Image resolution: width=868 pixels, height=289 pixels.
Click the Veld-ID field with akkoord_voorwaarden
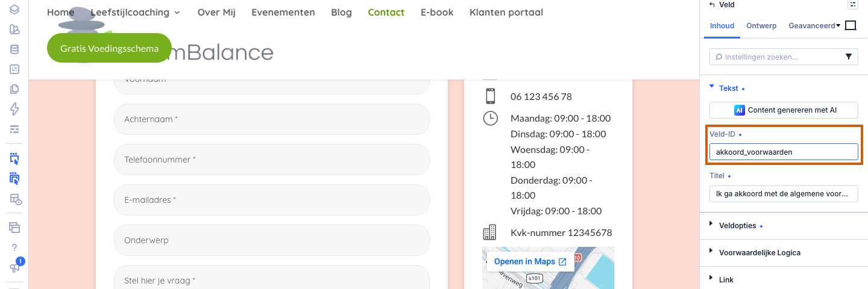pos(784,152)
